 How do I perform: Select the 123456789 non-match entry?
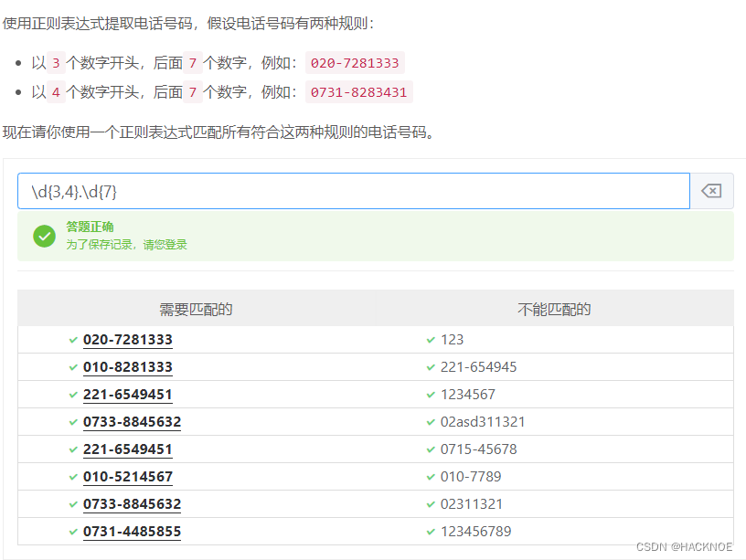[x=476, y=532]
